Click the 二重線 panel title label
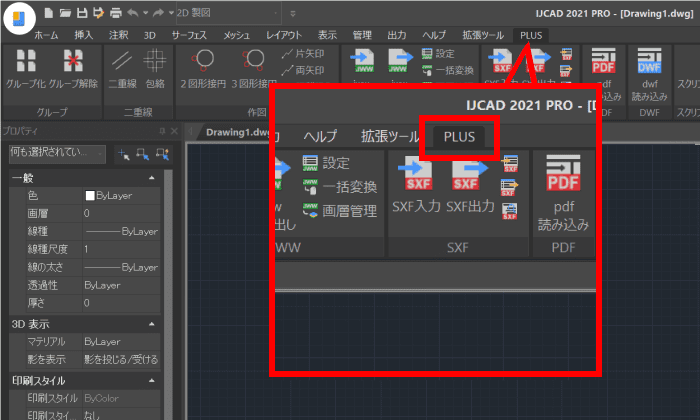The width and height of the screenshot is (700, 420). (x=138, y=112)
